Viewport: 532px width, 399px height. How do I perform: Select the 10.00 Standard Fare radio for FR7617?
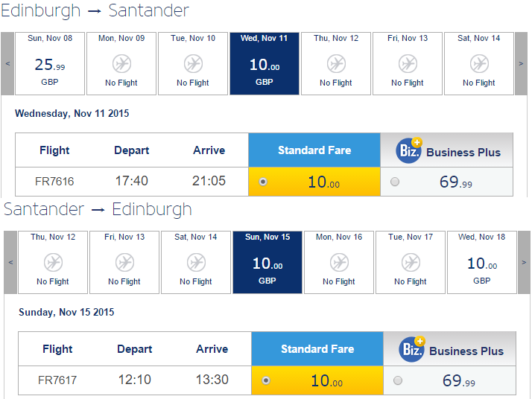pos(266,380)
